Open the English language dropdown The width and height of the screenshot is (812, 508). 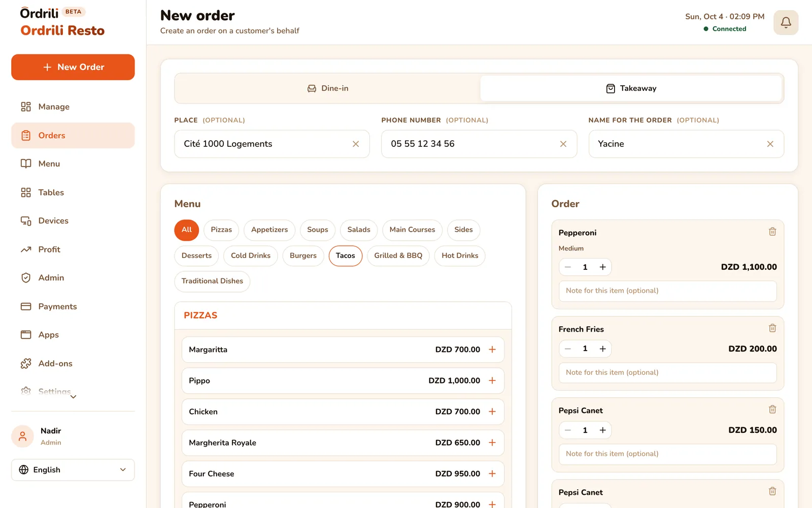coord(73,470)
